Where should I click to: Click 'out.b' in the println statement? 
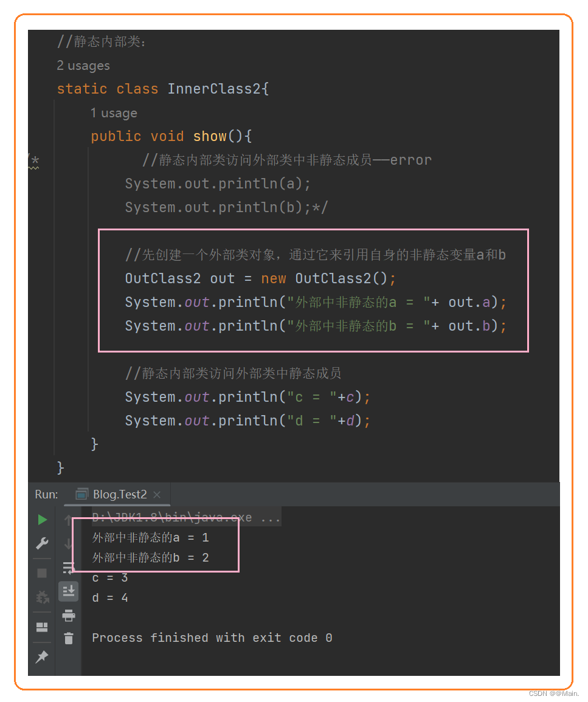(469, 326)
